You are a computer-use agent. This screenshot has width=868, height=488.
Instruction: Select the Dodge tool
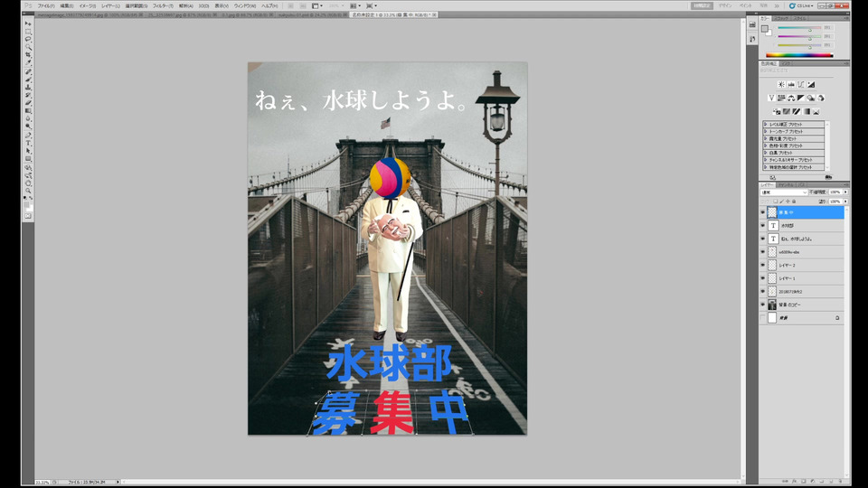coord(28,127)
